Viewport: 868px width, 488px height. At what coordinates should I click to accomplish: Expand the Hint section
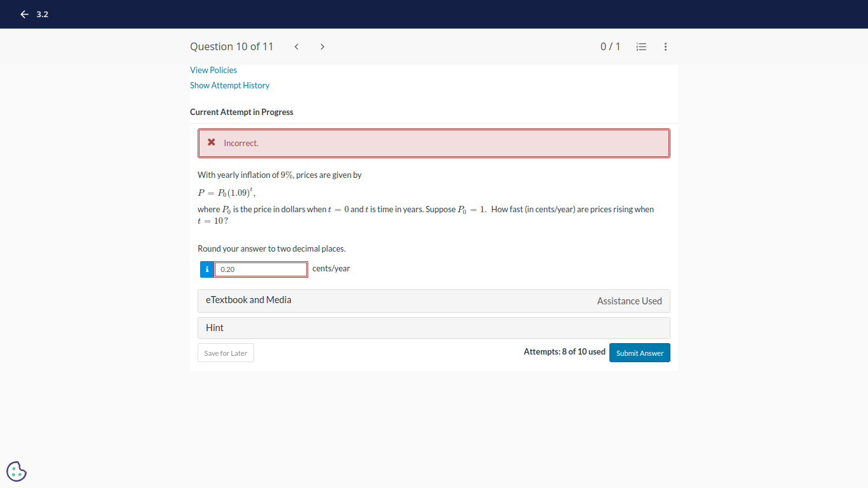434,328
